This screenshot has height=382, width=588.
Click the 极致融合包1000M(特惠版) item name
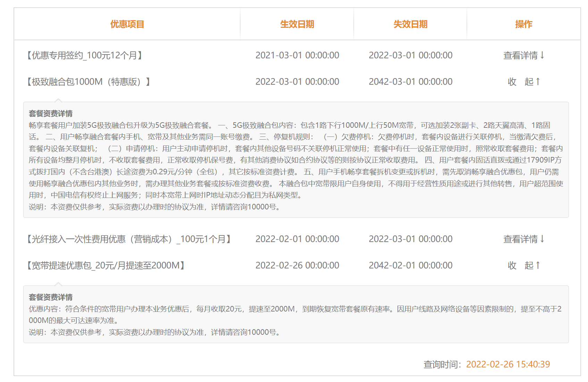tap(89, 82)
